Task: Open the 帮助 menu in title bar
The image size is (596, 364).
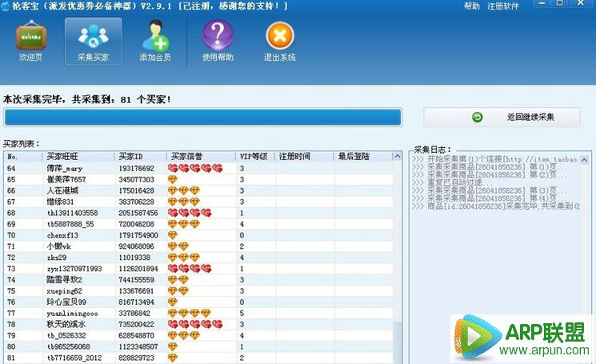Action: (x=472, y=6)
